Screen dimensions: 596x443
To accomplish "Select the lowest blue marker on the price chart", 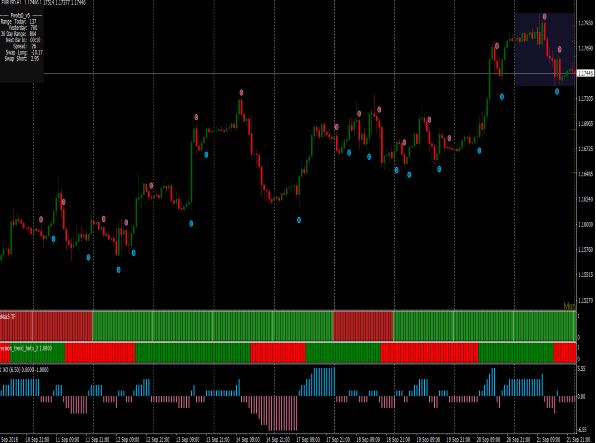I will tap(118, 270).
